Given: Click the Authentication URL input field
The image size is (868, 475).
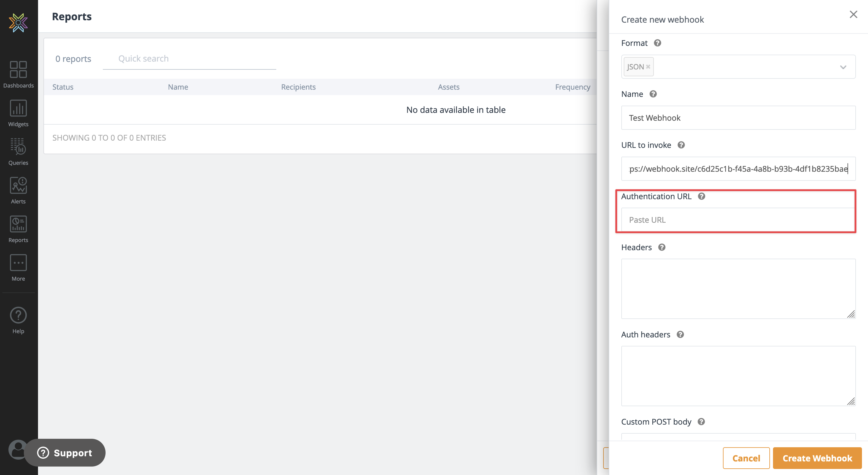Looking at the screenshot, I should point(737,220).
